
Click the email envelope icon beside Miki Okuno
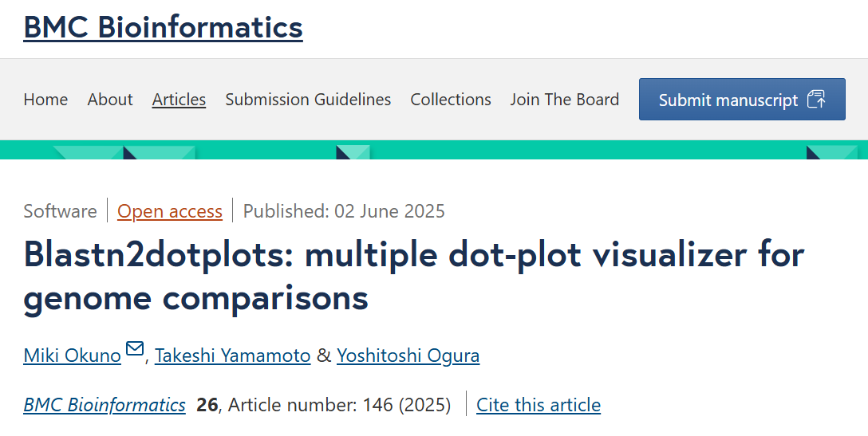pyautogui.click(x=135, y=349)
